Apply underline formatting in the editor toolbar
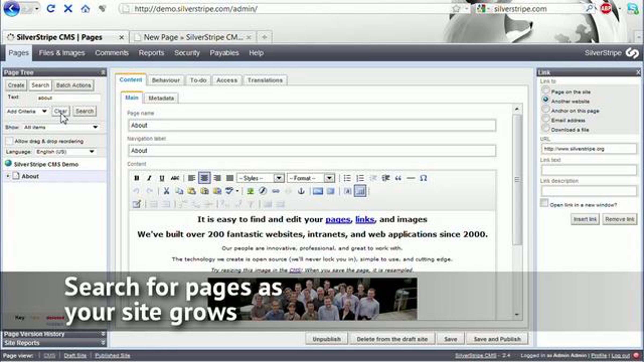The width and height of the screenshot is (644, 362). click(x=162, y=178)
